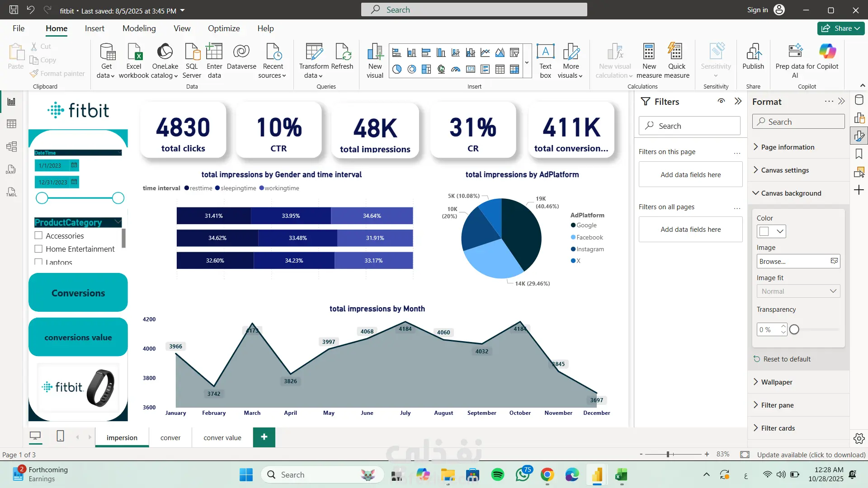Open Model view from left sidebar

pyautogui.click(x=12, y=146)
